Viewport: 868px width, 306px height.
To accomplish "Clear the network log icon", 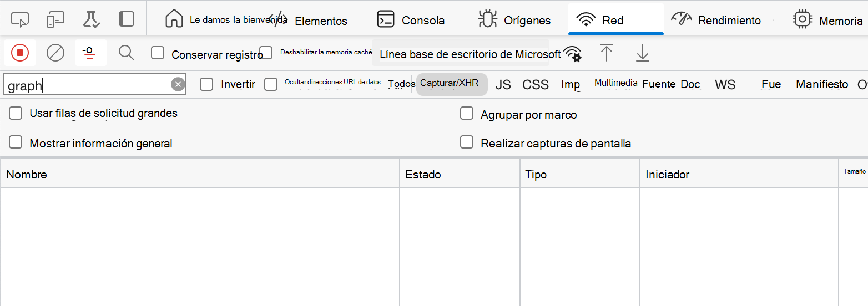I will coord(55,53).
